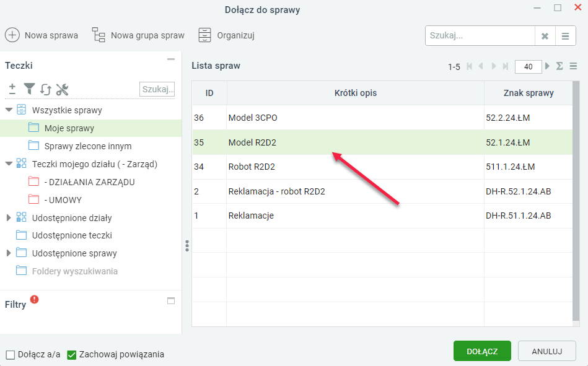Click the Nowa grupa spraw tree icon
This screenshot has width=588, height=366.
coord(99,35)
